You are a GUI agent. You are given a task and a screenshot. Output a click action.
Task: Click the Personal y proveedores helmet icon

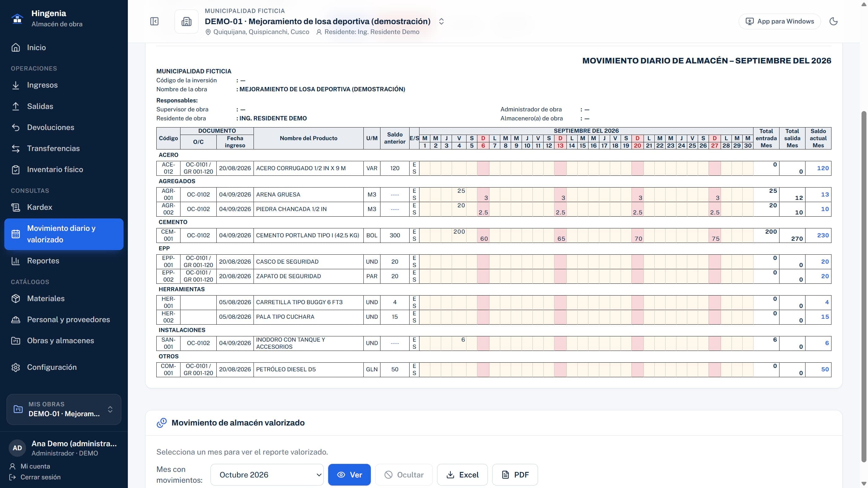click(x=16, y=320)
